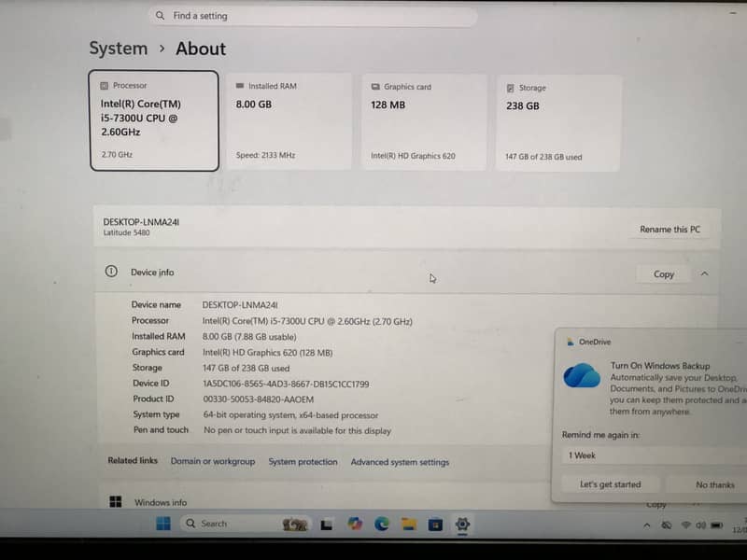Click the Graphics card icon

375,87
